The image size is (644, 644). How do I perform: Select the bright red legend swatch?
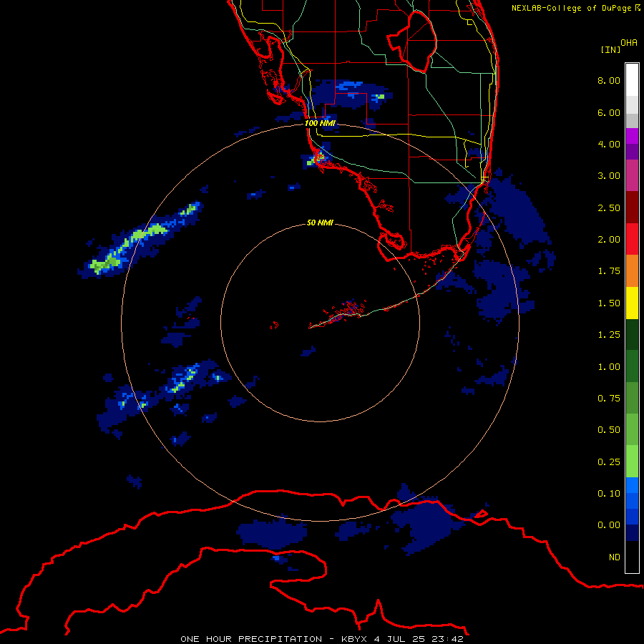pos(632,240)
